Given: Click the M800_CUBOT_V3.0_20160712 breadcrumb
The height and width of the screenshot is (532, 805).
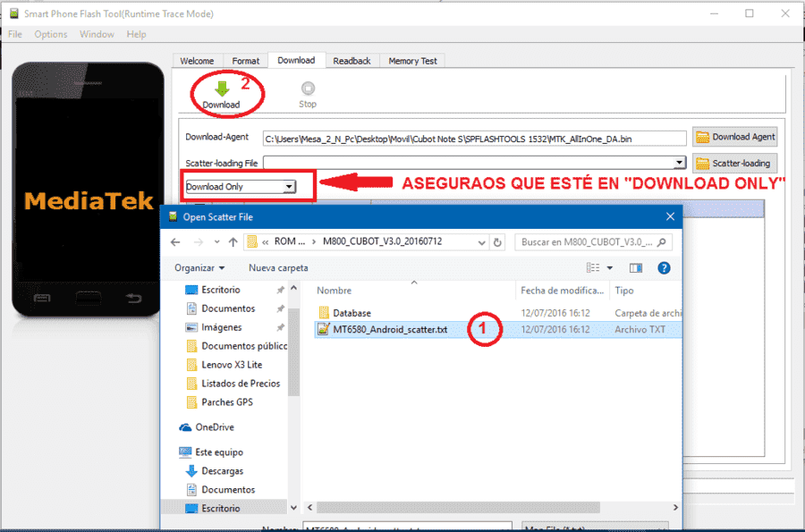Looking at the screenshot, I should (383, 241).
